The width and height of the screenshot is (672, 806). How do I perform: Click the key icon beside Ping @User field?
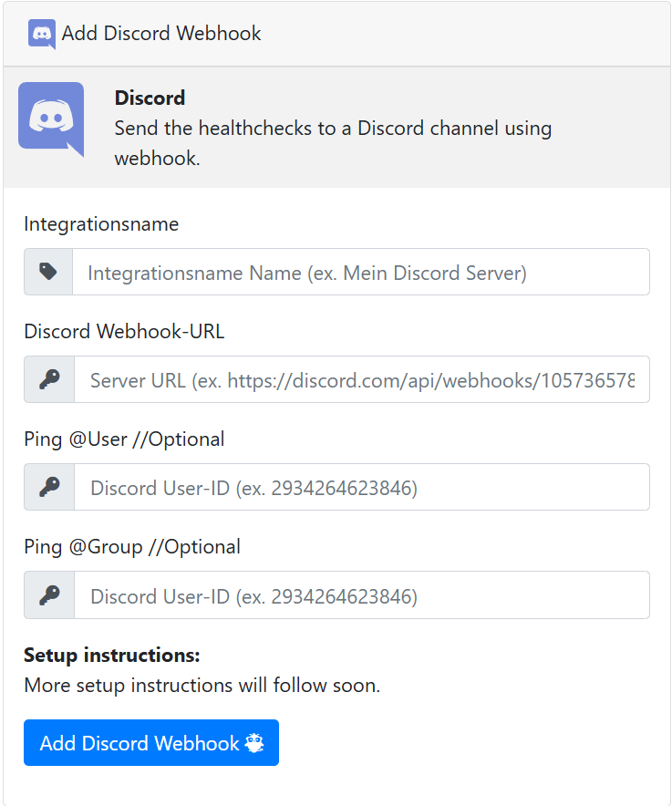pyautogui.click(x=49, y=487)
